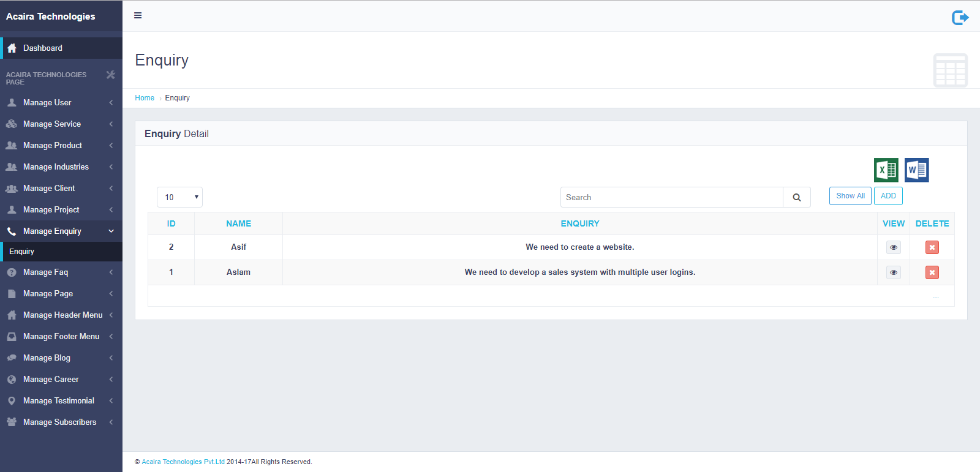Viewport: 980px width, 472px height.
Task: Select the Enquiry submenu item
Action: 22,252
